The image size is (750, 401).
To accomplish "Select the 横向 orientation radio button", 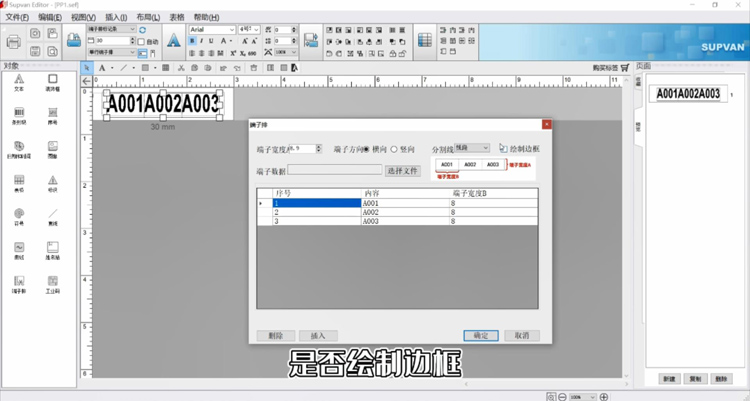I will click(366, 148).
